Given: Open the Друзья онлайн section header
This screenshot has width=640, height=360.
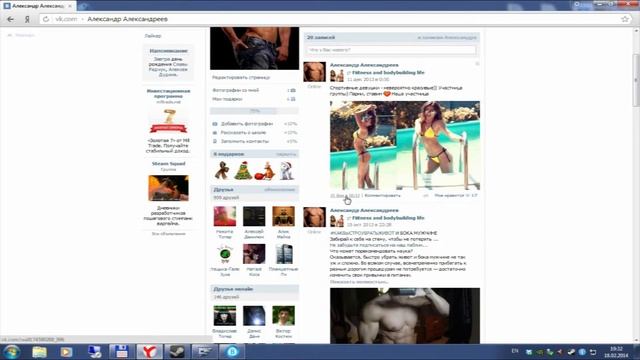Looking at the screenshot, I should [254, 289].
